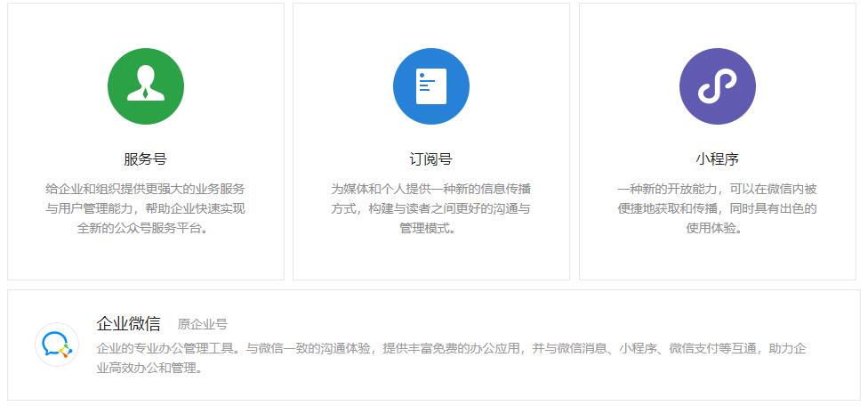This screenshot has width=868, height=406.
Task: Select the 服务号 title text
Action: pos(145,159)
